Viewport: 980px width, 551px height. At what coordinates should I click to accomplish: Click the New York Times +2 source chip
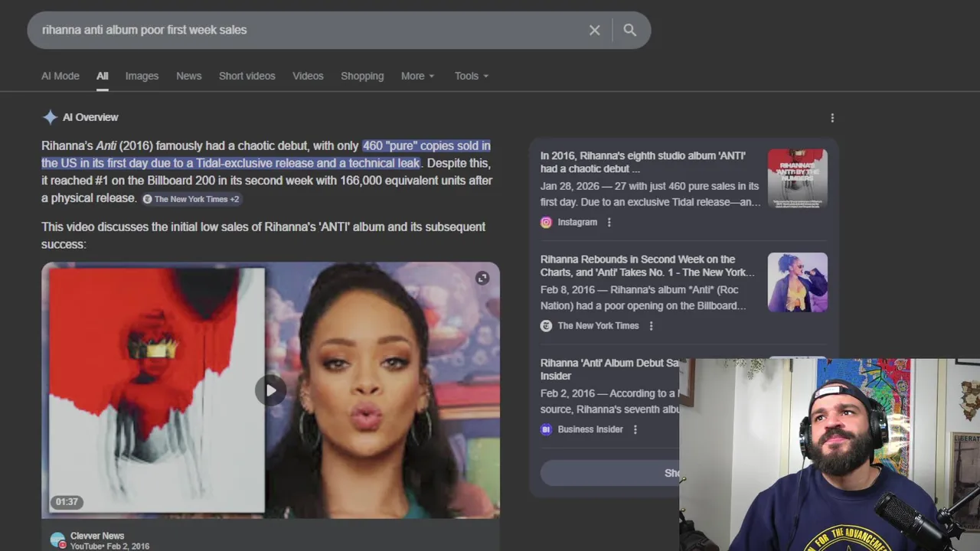[x=191, y=199]
